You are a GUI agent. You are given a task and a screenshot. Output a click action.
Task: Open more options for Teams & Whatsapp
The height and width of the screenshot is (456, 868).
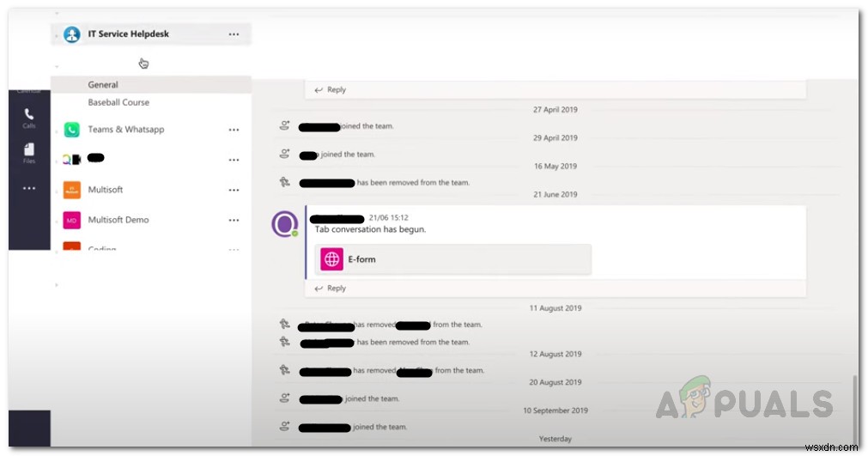[234, 130]
